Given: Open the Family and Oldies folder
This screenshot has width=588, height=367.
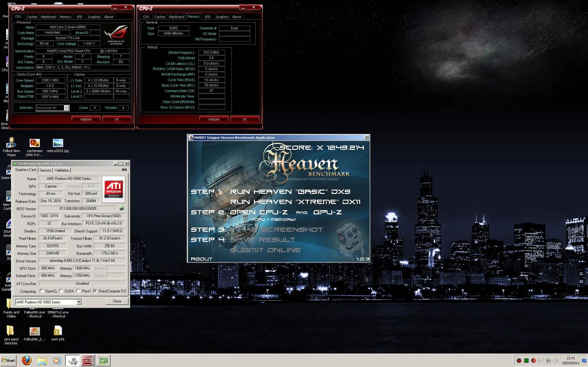Looking at the screenshot, I should (11, 309).
